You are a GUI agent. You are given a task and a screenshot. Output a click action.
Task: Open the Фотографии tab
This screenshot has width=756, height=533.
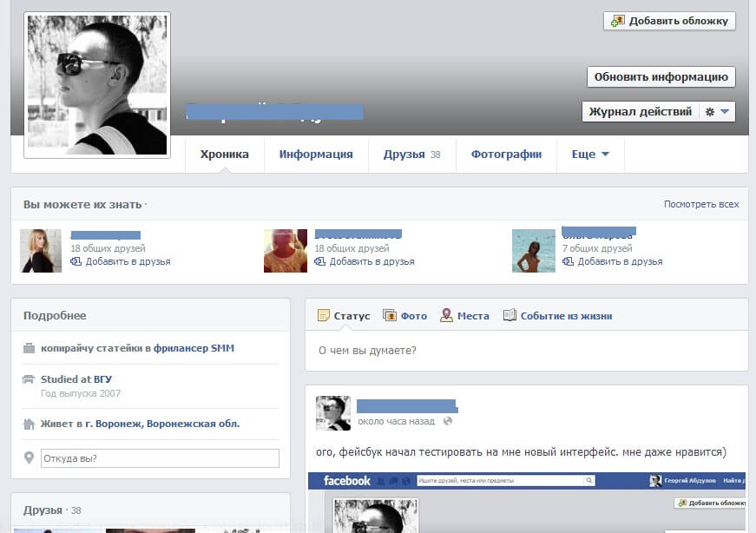pyautogui.click(x=506, y=155)
